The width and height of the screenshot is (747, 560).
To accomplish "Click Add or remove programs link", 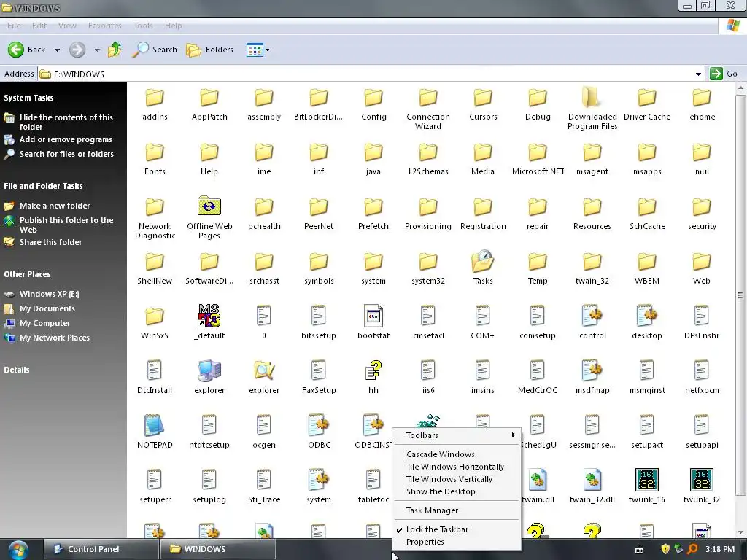I will click(66, 139).
